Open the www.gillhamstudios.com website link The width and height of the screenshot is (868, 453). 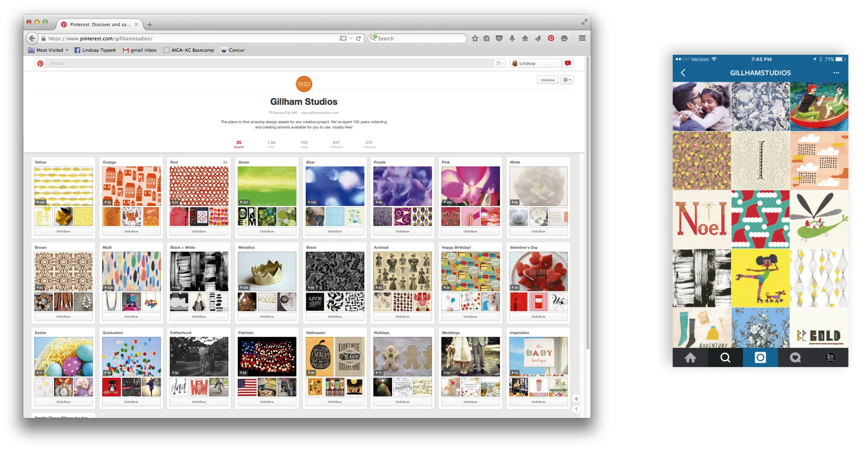tap(320, 113)
